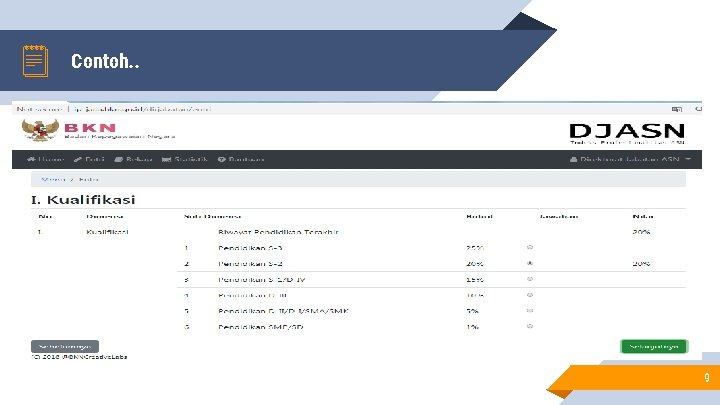Click the translate icon in the address bar
The width and height of the screenshot is (720, 405).
[x=676, y=109]
